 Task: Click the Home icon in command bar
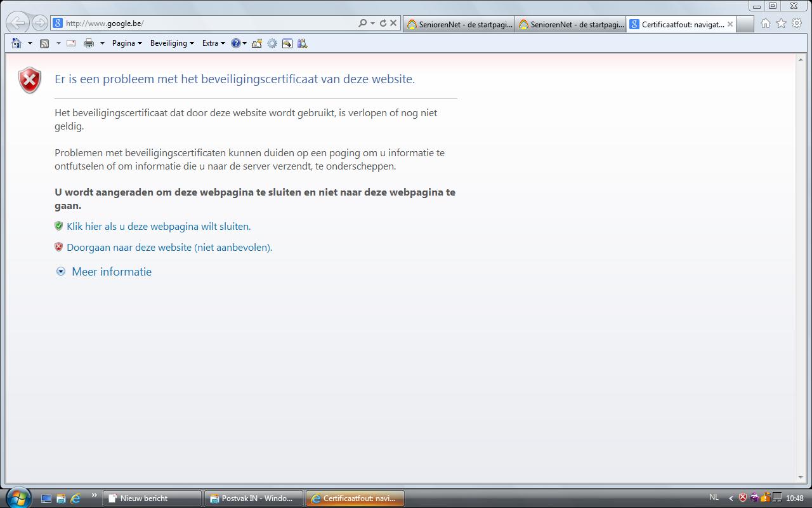click(x=16, y=43)
